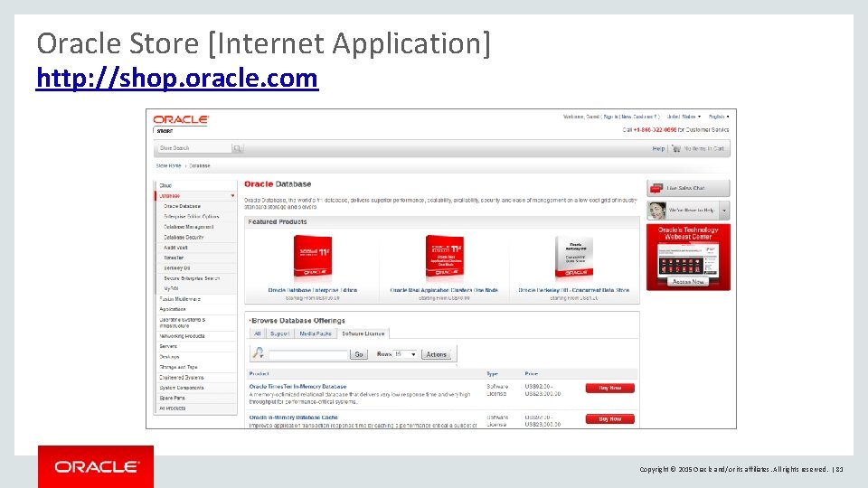The height and width of the screenshot is (488, 868).
Task: Click the Oracle Database Enterprise Edition box image
Action: (x=313, y=257)
